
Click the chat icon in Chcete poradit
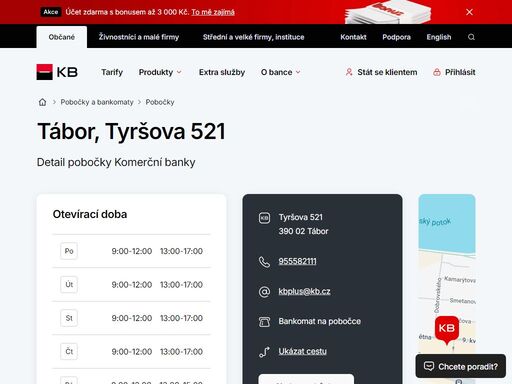coord(429,366)
